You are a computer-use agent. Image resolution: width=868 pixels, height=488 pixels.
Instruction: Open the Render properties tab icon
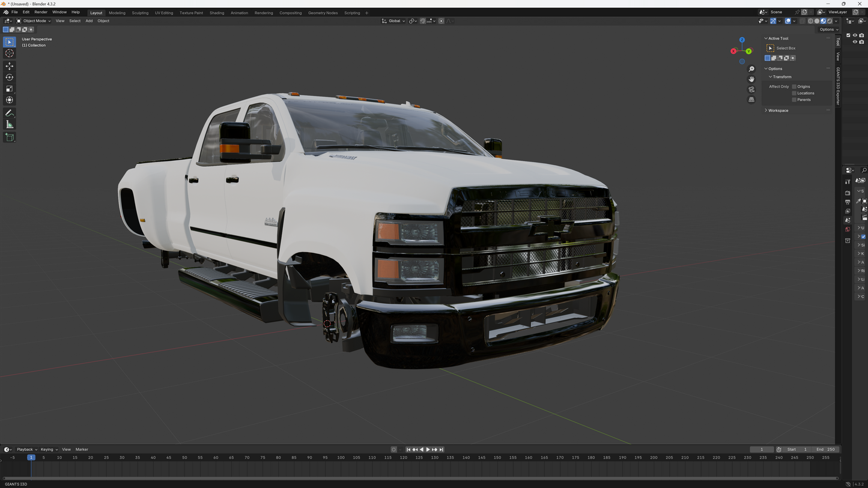(848, 193)
